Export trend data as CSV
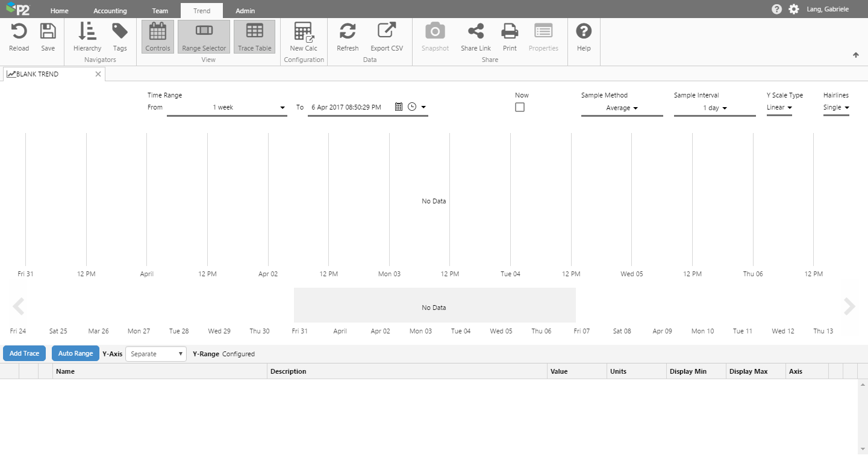The image size is (868, 461). [387, 32]
